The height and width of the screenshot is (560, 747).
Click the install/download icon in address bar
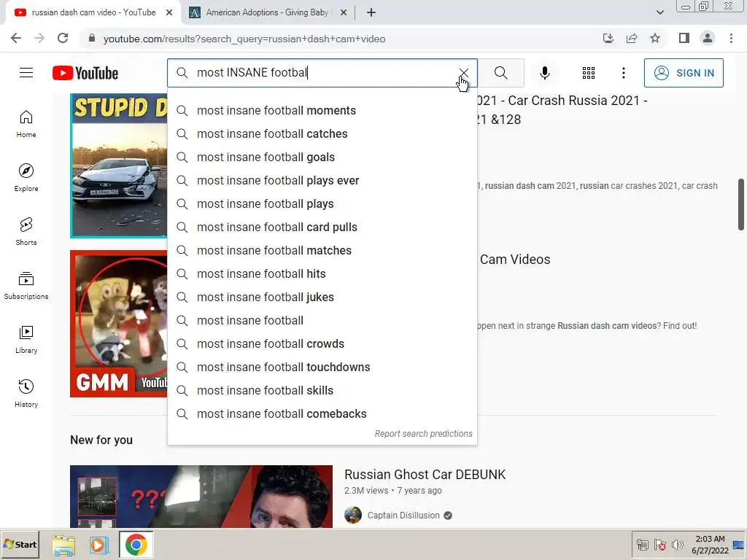click(608, 39)
